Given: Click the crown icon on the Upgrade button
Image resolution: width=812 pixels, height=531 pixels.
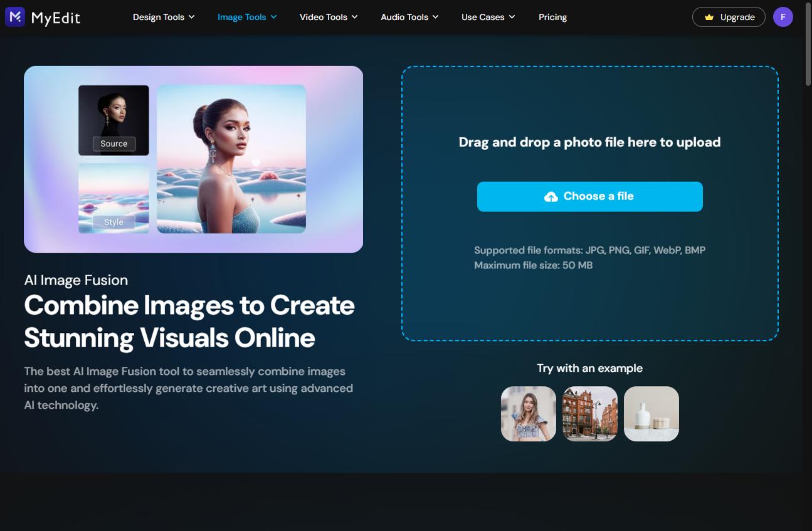Looking at the screenshot, I should [710, 17].
